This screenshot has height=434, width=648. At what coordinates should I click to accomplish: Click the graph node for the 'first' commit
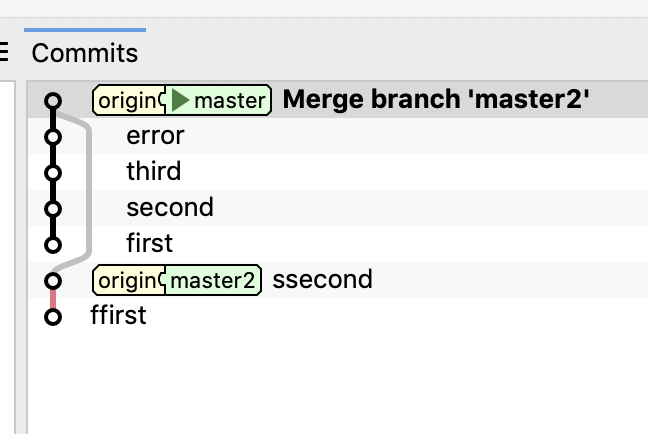point(53,244)
